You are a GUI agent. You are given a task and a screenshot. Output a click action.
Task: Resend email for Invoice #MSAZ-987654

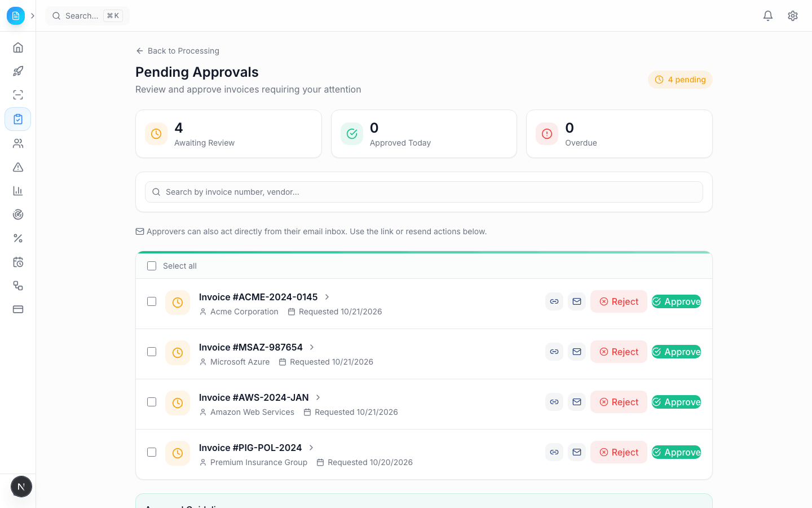pos(577,352)
